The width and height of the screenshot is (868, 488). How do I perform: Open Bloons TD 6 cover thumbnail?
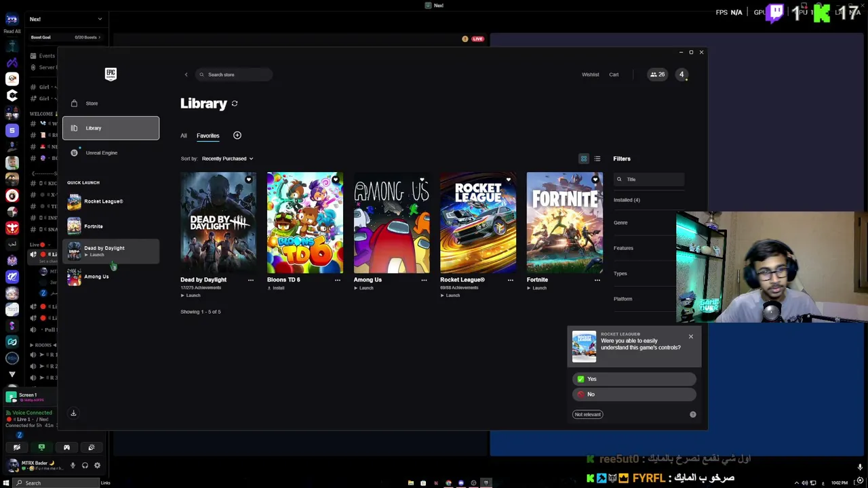[305, 222]
